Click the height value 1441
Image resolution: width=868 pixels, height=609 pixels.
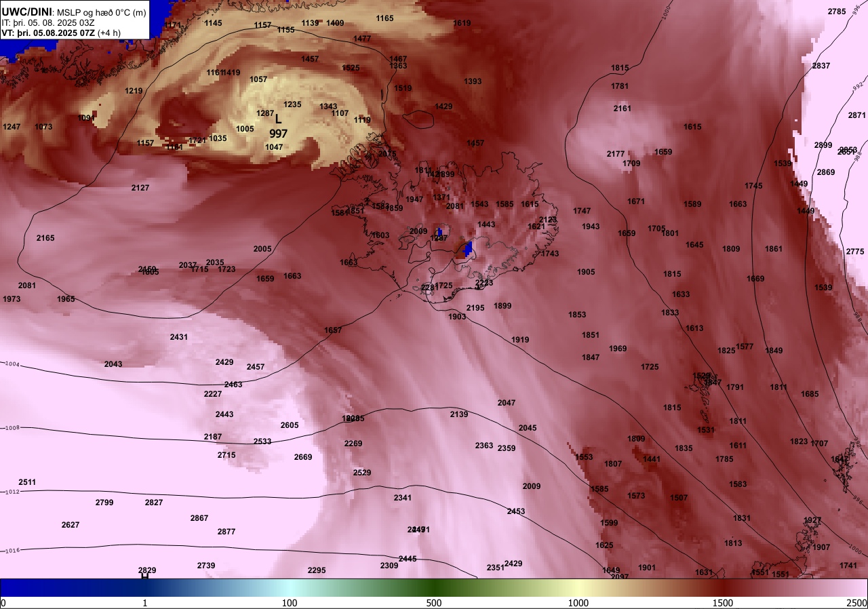652,459
